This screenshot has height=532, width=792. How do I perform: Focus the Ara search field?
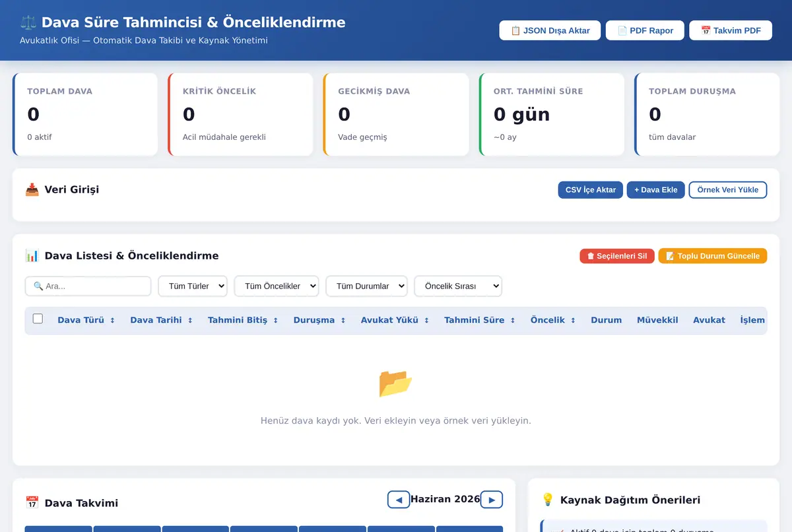coord(88,286)
